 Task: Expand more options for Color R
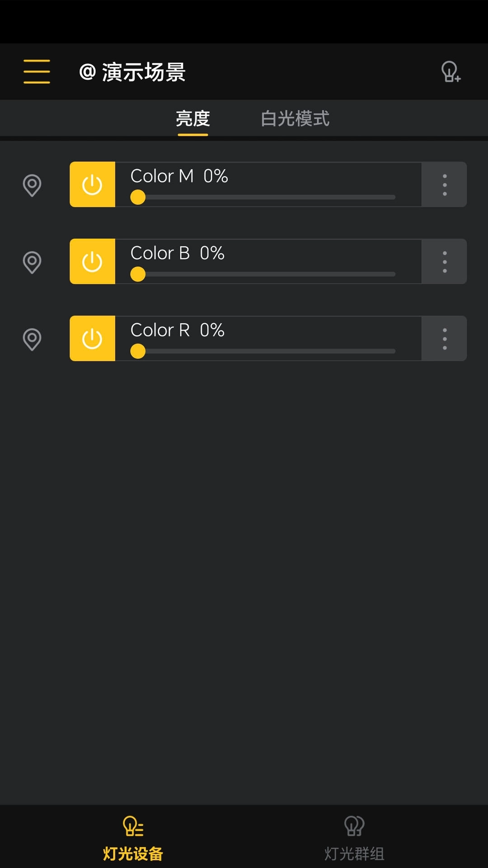[x=445, y=338]
